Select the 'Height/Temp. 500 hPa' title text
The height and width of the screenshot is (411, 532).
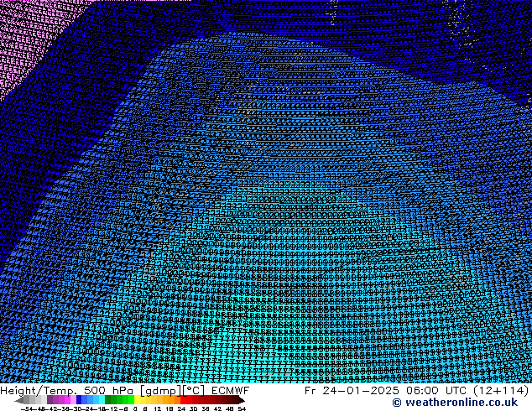point(68,391)
